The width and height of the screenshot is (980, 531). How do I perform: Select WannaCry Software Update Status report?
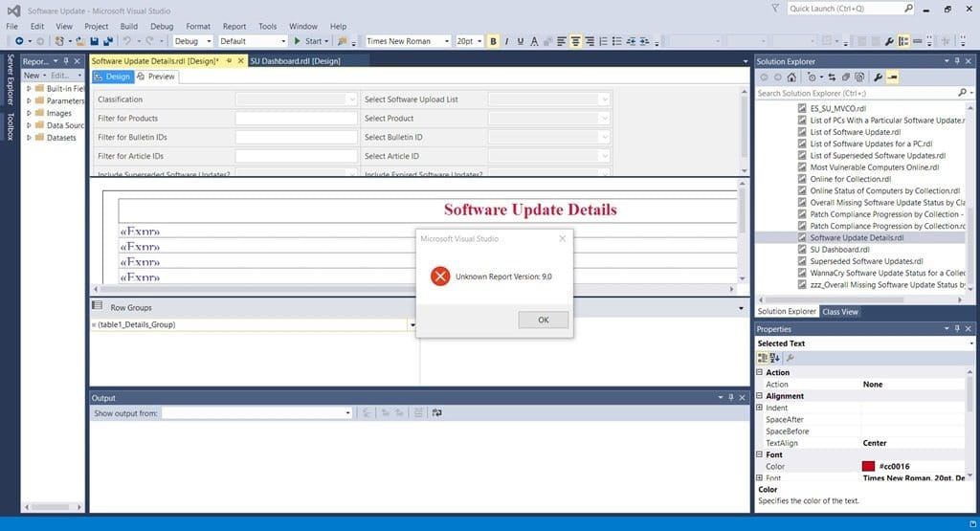885,273
